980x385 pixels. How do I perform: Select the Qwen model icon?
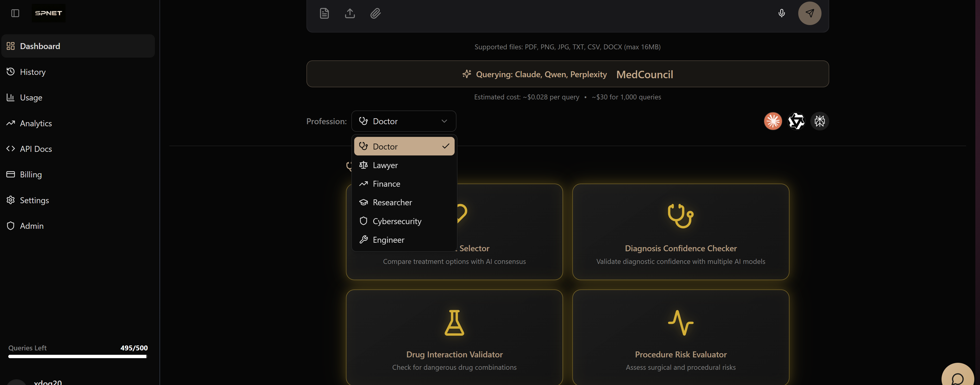coord(796,121)
